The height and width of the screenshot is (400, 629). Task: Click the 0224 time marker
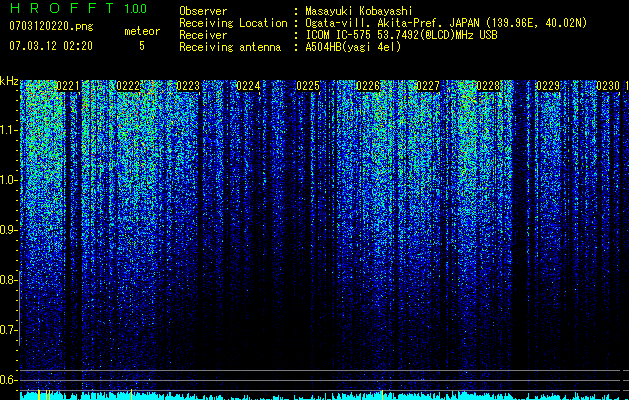248,86
